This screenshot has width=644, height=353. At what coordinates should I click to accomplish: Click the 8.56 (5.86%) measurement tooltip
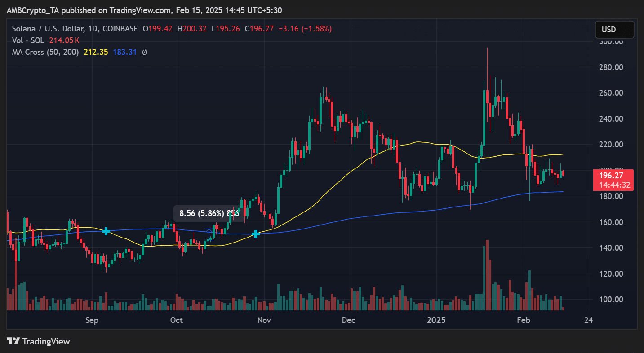click(209, 214)
